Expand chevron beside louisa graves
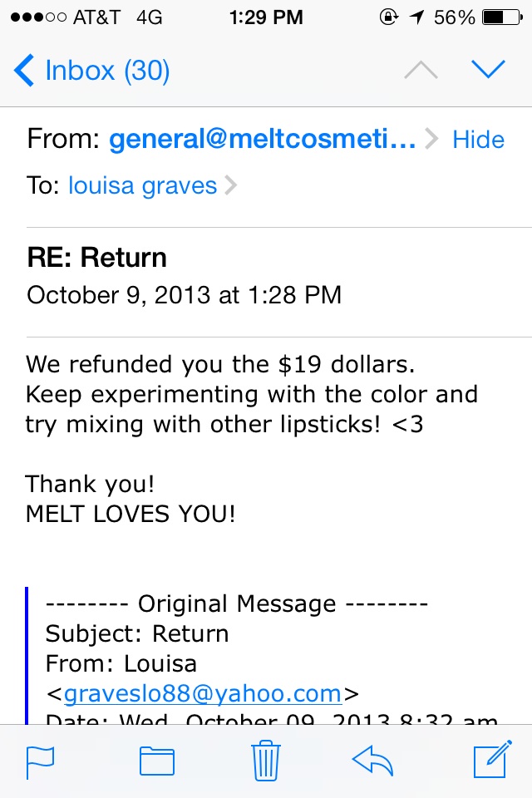The image size is (532, 798). pos(230,185)
